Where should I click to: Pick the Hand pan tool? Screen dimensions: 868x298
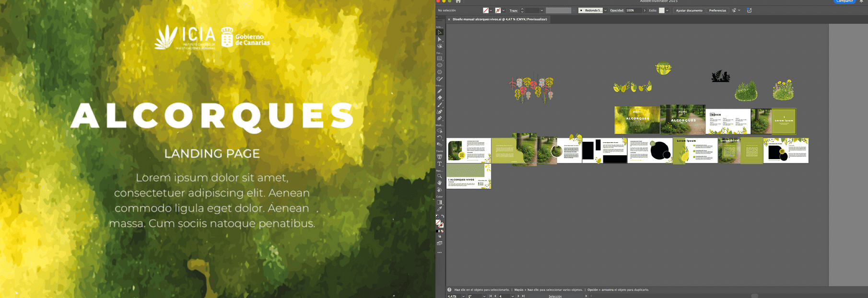(x=440, y=183)
